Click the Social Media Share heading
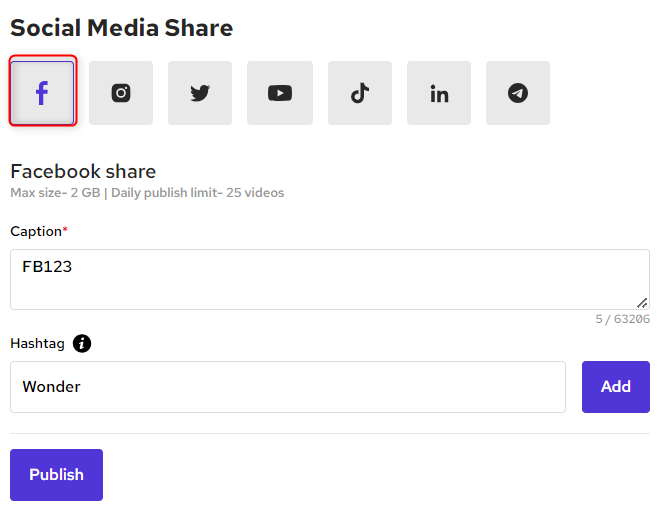Image resolution: width=666 pixels, height=518 pixels. pos(121,28)
